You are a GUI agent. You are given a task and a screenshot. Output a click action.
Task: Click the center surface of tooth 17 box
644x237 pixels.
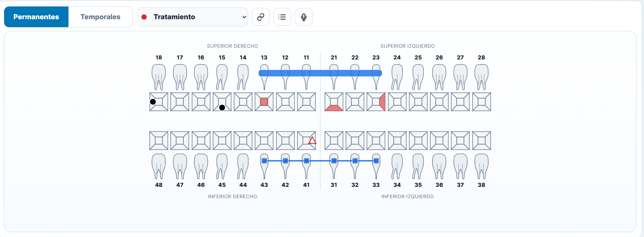180,102
